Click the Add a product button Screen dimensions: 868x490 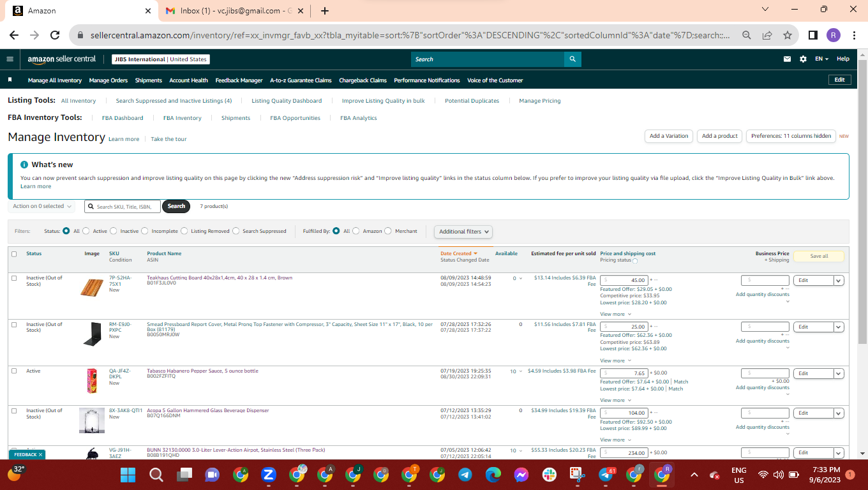click(x=719, y=136)
